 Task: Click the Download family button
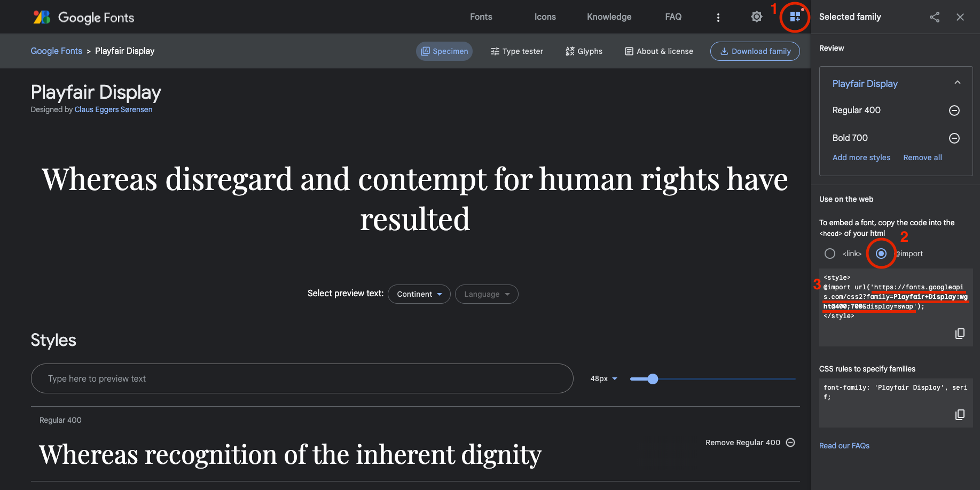[755, 51]
